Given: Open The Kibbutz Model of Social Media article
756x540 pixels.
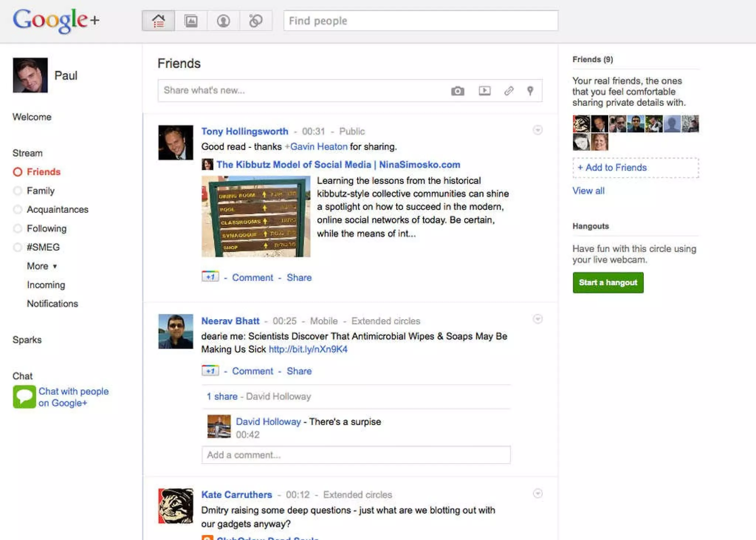Looking at the screenshot, I should (338, 165).
